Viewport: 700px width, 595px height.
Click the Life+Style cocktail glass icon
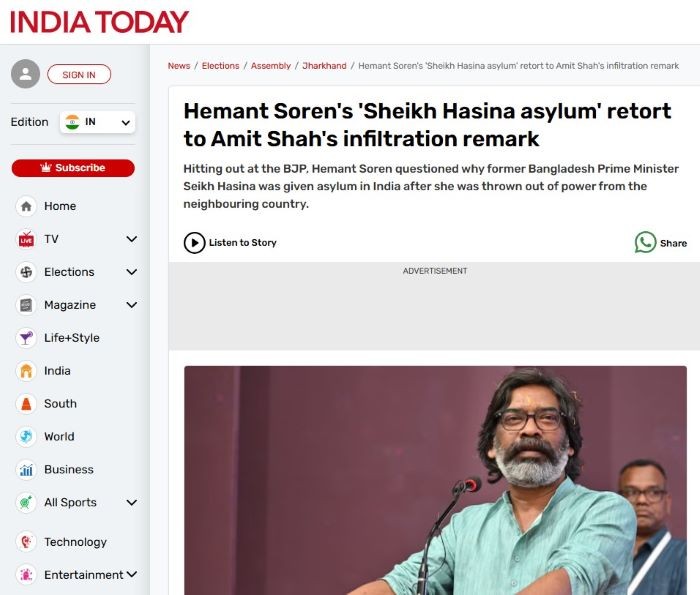click(x=26, y=338)
